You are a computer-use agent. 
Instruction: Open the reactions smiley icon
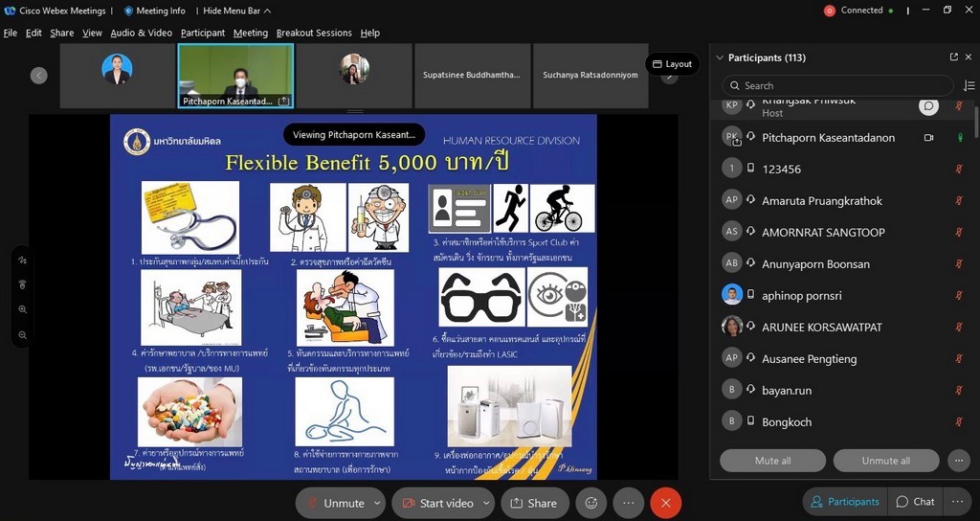590,503
